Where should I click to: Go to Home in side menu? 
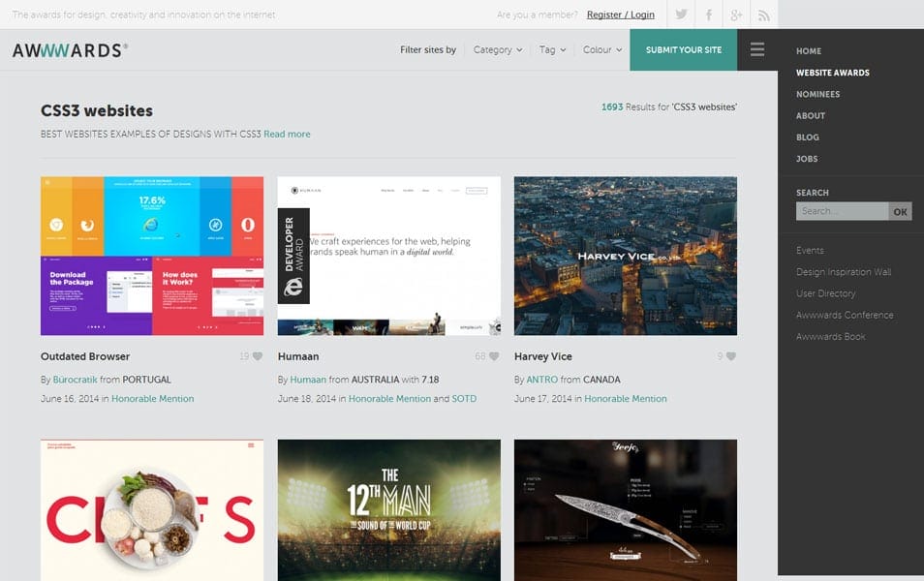click(809, 51)
